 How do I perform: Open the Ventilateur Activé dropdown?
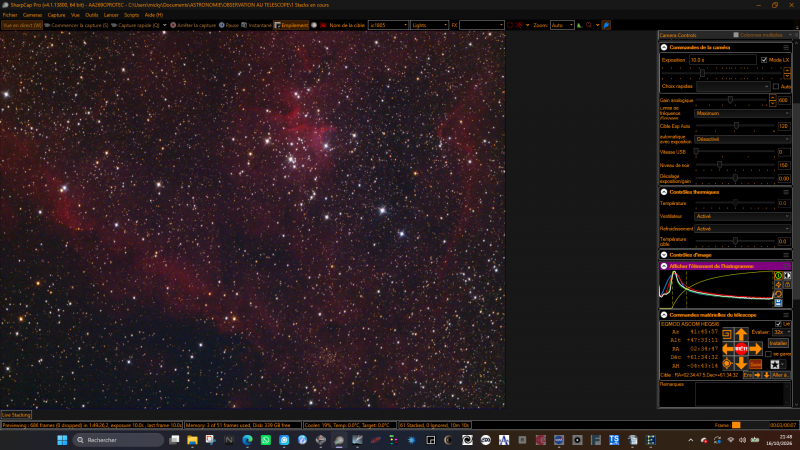coord(742,216)
